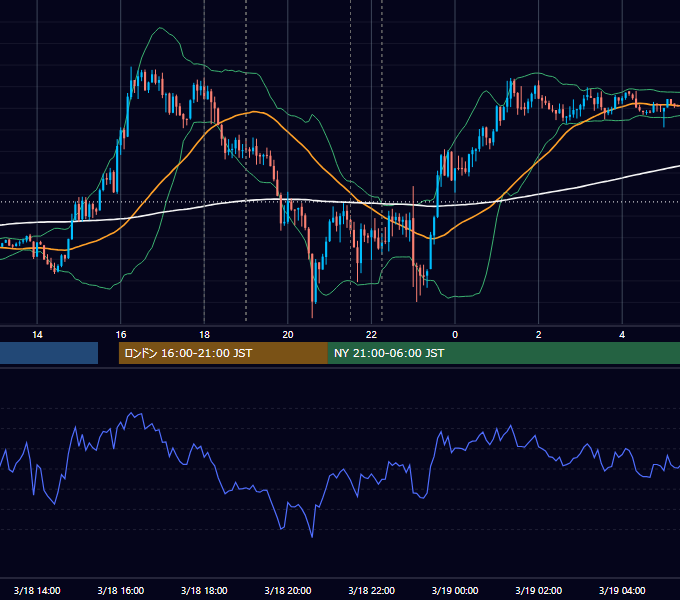This screenshot has width=680, height=600.
Task: Click the 3/19 02:00 date label
Action: click(539, 590)
